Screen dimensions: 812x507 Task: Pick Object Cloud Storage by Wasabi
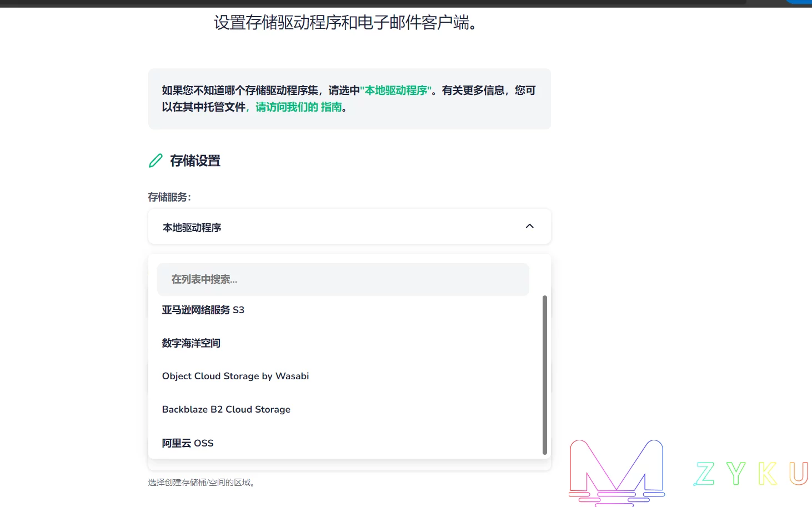click(x=235, y=376)
